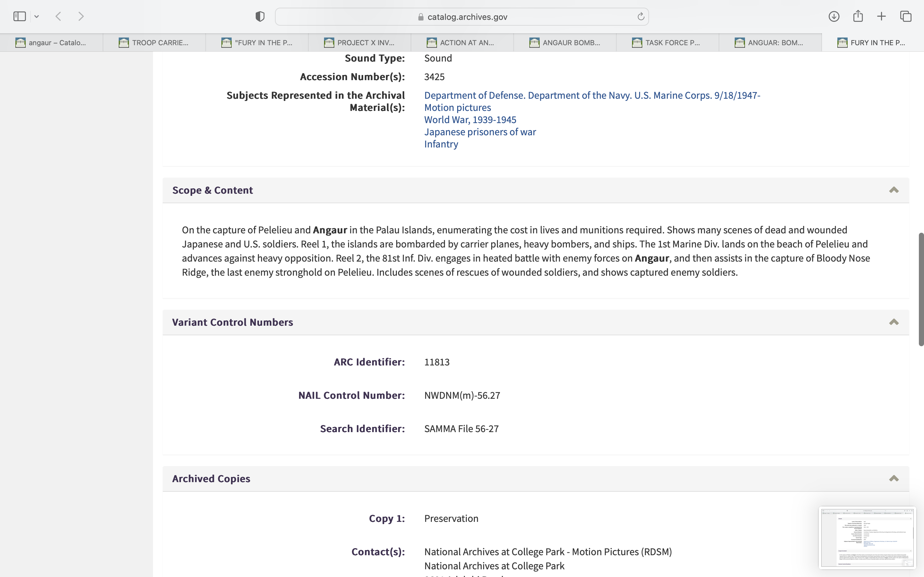Open a new tab with plus icon
Screen dimensions: 924x577
pos(882,16)
